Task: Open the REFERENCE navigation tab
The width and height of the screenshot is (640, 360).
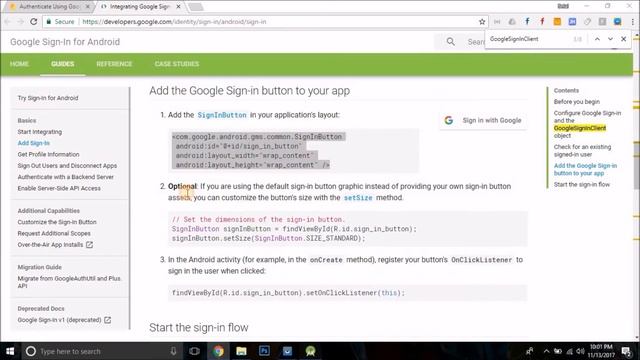Action: tap(114, 64)
